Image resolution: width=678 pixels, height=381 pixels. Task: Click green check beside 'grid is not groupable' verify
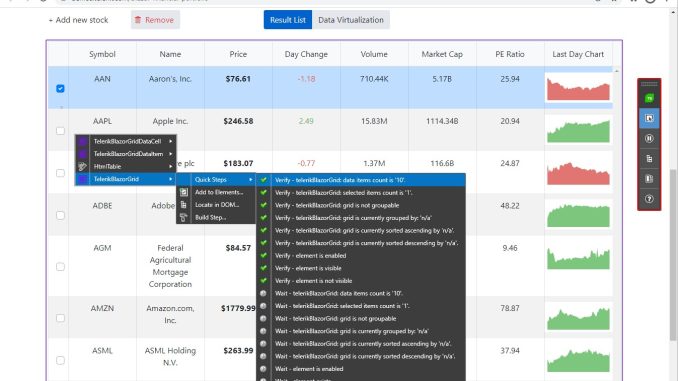(x=263, y=205)
